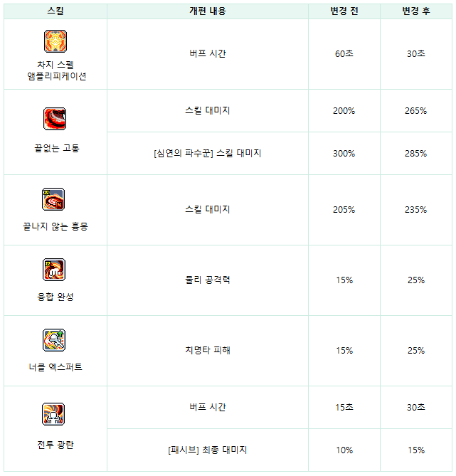Click the 너클 엑스퍼트 skill name label

click(x=55, y=367)
